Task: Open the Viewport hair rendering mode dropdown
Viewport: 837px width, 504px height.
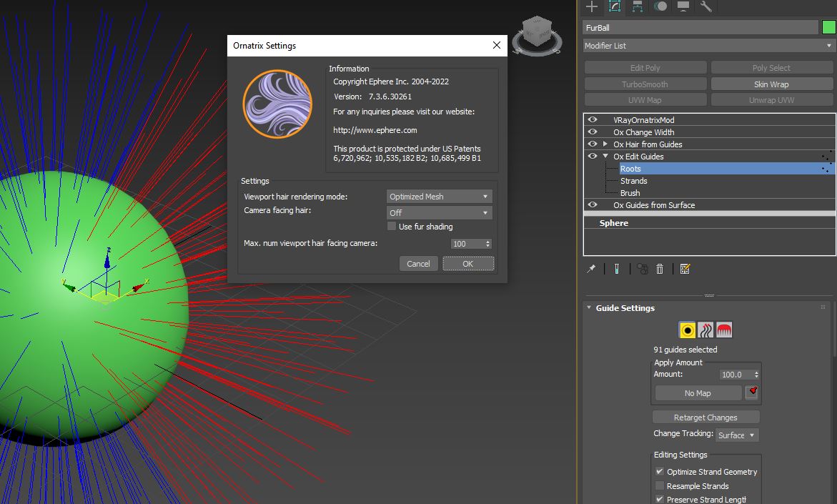Action: [x=439, y=197]
